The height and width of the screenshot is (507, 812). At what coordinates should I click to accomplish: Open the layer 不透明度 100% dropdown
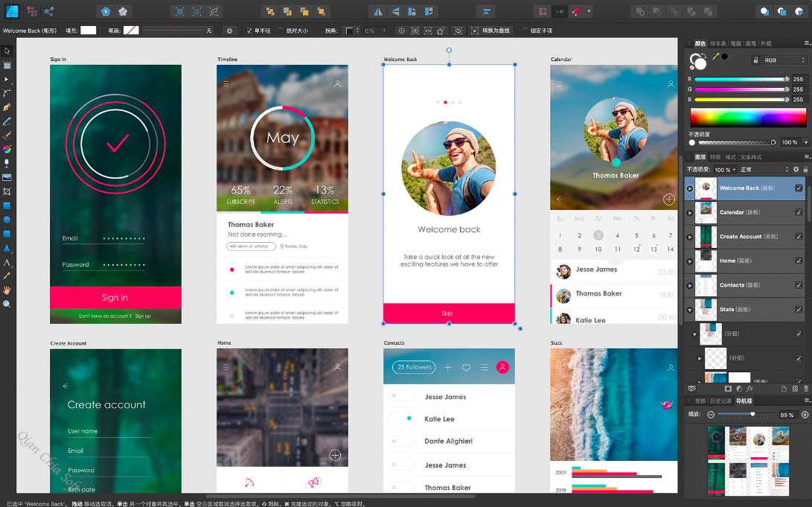[x=725, y=169]
